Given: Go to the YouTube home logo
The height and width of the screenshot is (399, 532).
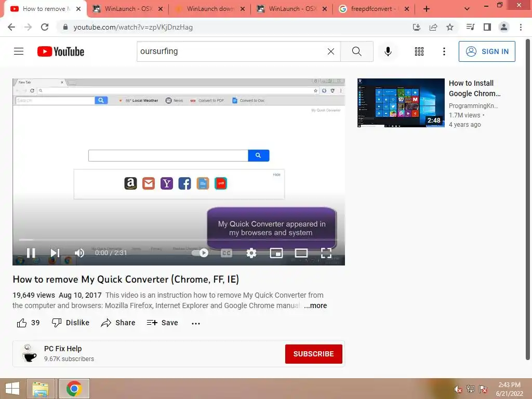Looking at the screenshot, I should tap(61, 51).
